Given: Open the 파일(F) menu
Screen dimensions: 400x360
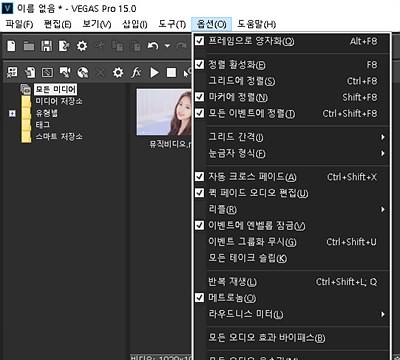Looking at the screenshot, I should (19, 24).
